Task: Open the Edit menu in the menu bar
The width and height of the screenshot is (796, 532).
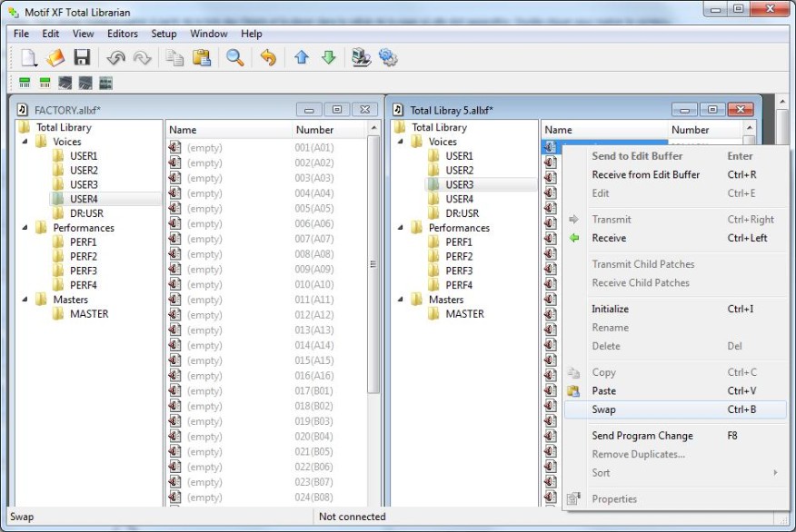Action: pyautogui.click(x=51, y=34)
